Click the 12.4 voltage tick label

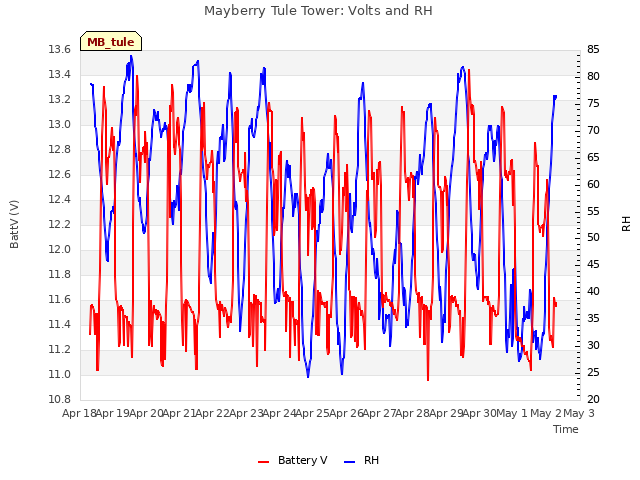(x=60, y=200)
